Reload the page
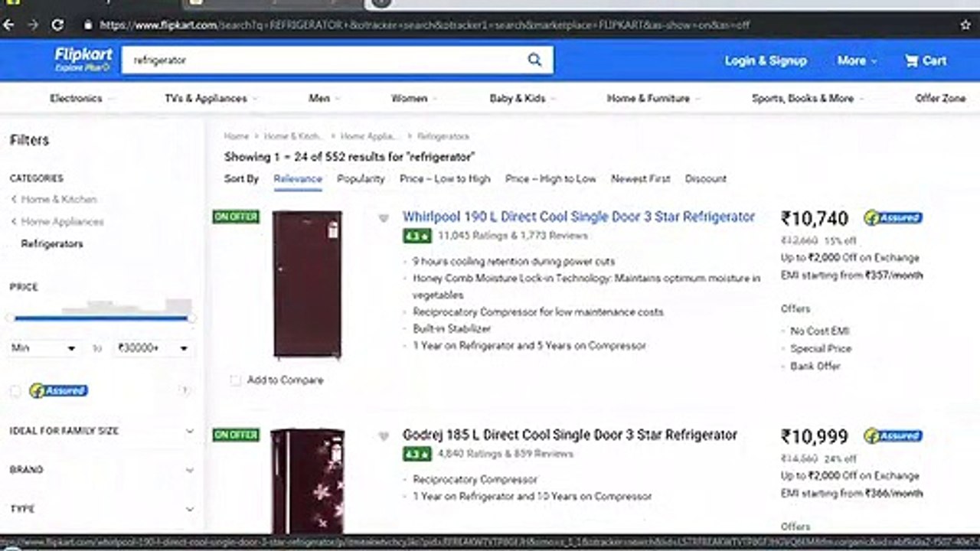 [x=57, y=24]
